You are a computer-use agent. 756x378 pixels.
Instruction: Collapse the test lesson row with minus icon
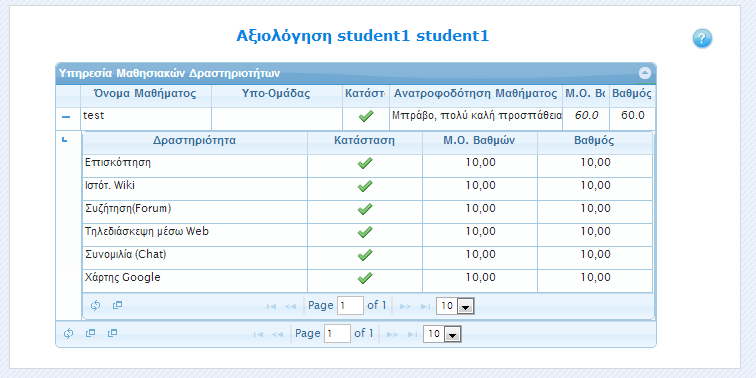point(66,117)
